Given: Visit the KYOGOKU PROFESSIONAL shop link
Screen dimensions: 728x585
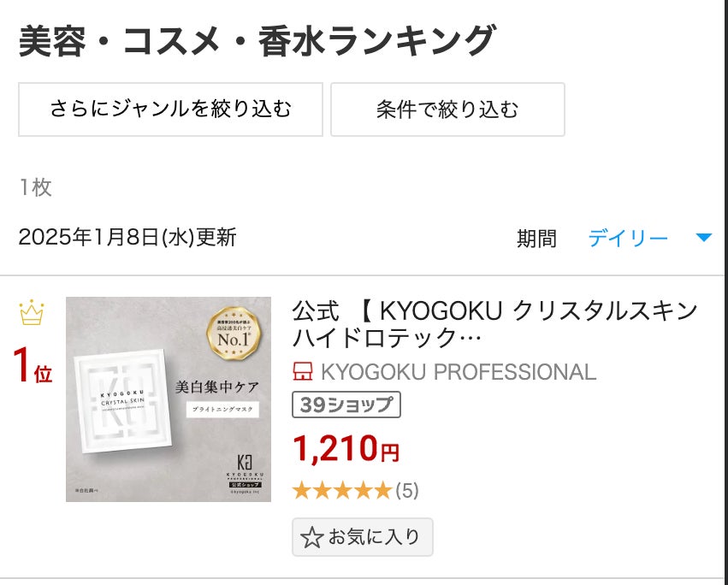Looking at the screenshot, I should tap(458, 372).
